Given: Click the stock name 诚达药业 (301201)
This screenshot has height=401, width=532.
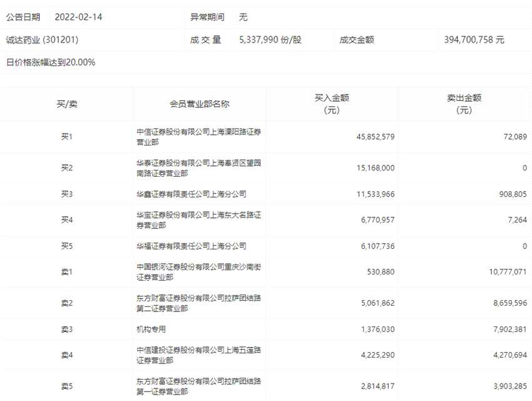Looking at the screenshot, I should tap(42, 39).
